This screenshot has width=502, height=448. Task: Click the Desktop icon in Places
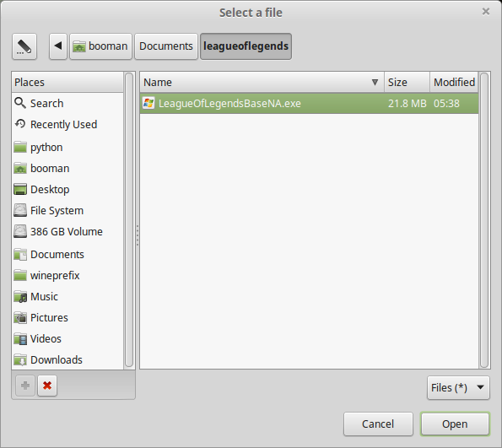coord(20,190)
